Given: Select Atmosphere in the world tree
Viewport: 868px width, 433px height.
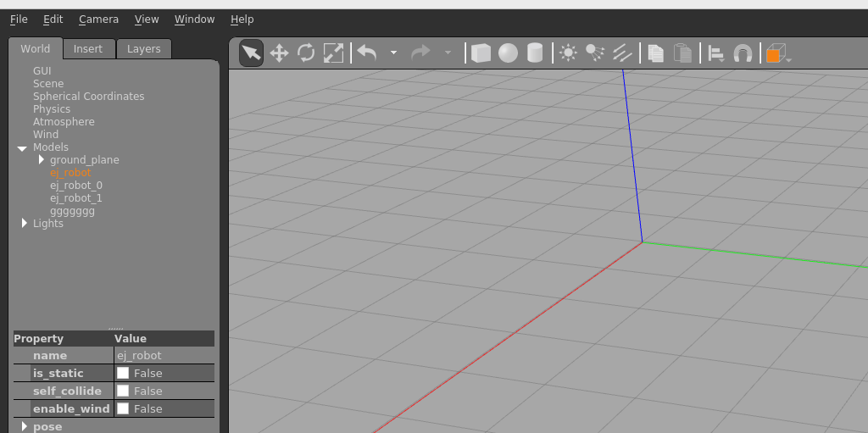Looking at the screenshot, I should (x=64, y=122).
